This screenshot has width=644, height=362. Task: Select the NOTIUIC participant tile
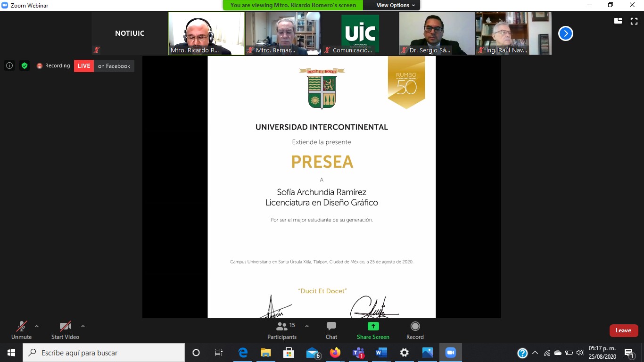click(130, 33)
